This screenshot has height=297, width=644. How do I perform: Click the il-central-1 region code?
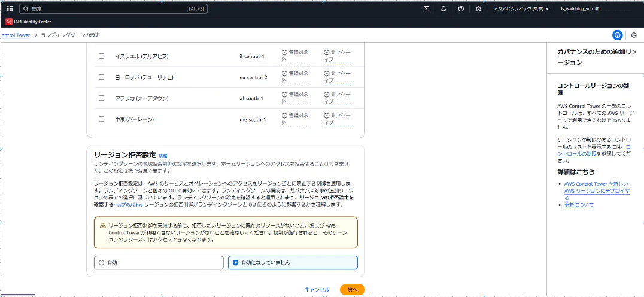tap(252, 56)
